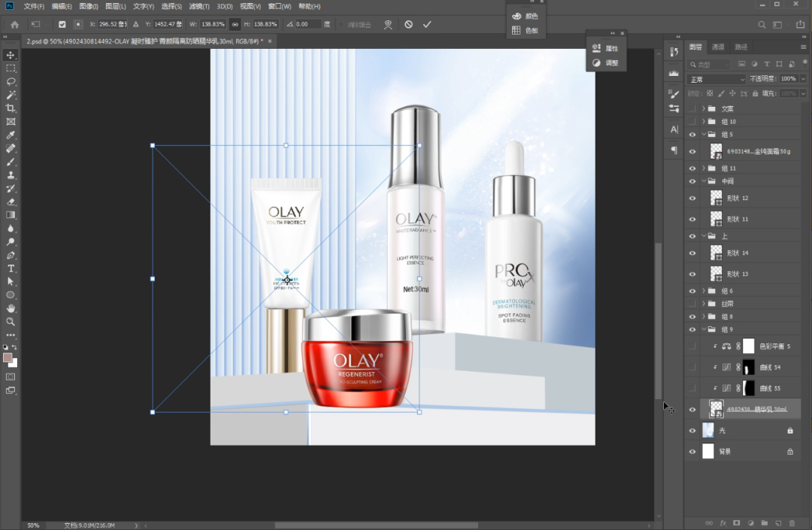The image size is (812, 530).
Task: Hide the 形状 12 layer
Action: [692, 198]
